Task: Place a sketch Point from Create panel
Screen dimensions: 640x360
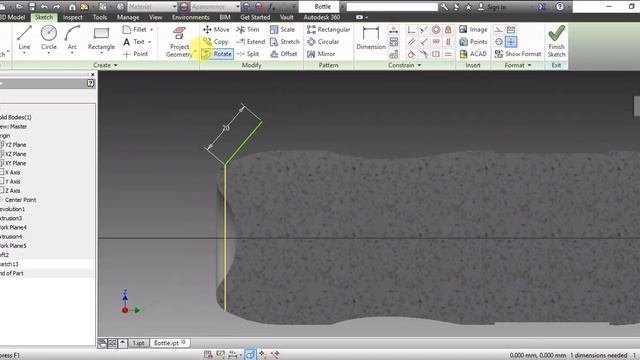Action: (135, 54)
